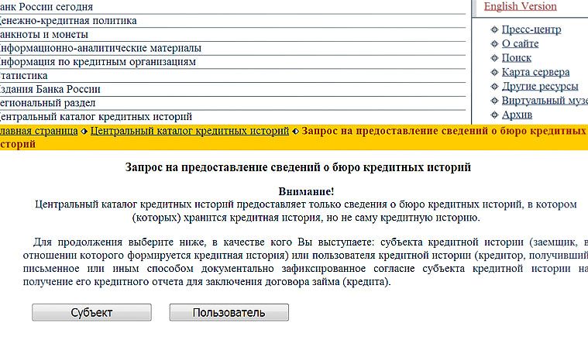This screenshot has height=364, width=588.
Task: Select the Денежно-кредитная политика menu item
Action: click(68, 21)
